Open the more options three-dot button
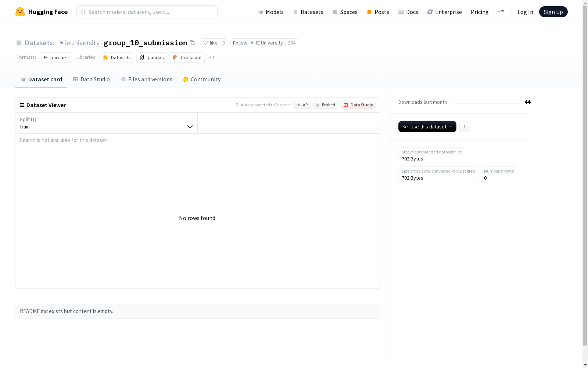This screenshot has width=588, height=368. [x=465, y=127]
